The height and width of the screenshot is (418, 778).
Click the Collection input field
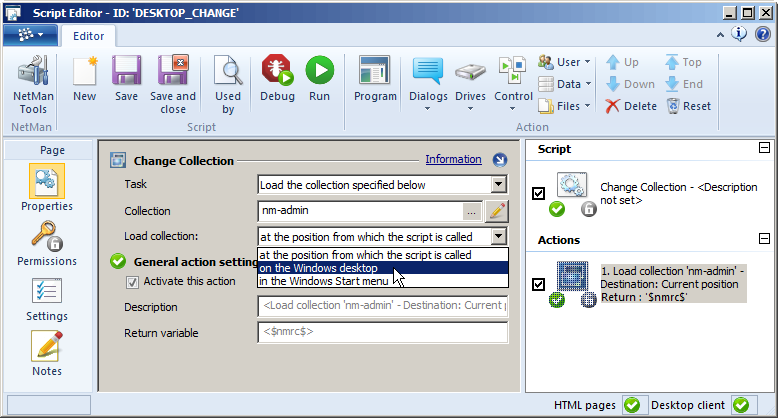(361, 211)
